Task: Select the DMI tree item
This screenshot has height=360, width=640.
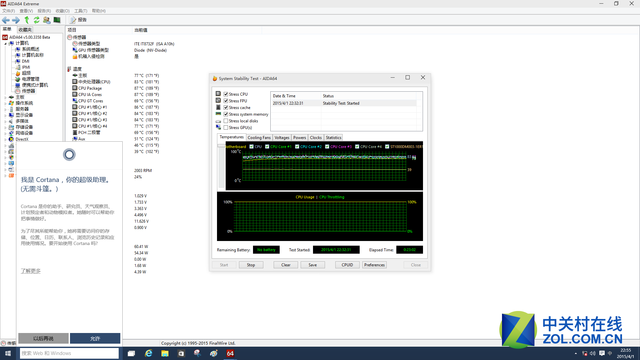Action: 25,61
